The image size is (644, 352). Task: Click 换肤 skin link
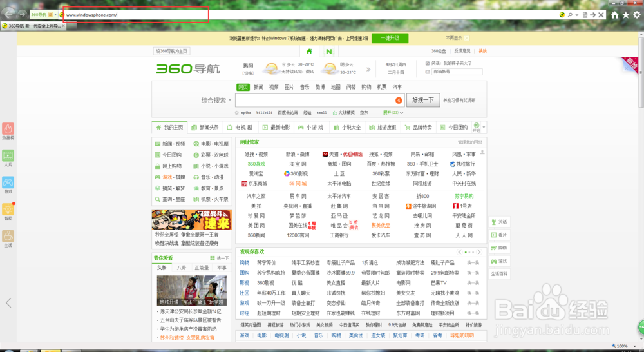click(482, 51)
